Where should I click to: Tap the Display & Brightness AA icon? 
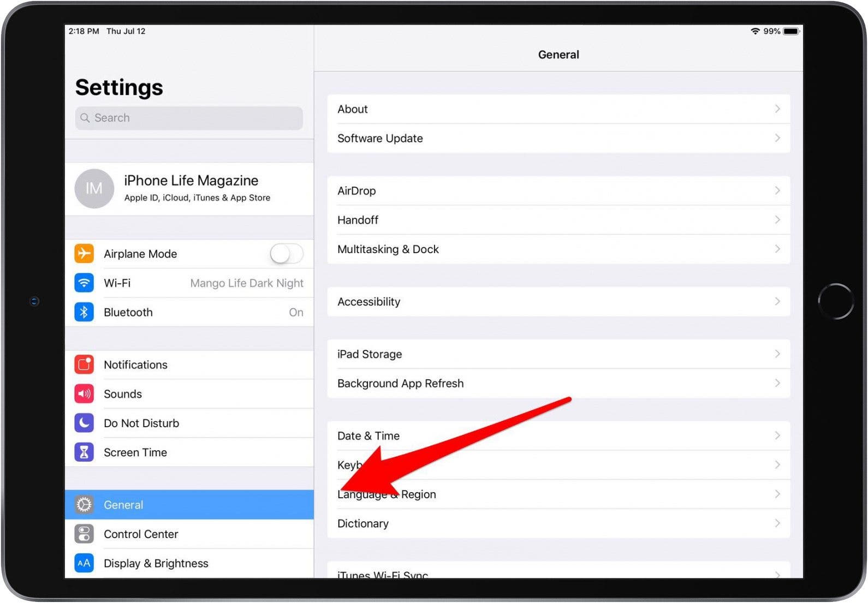pyautogui.click(x=84, y=563)
